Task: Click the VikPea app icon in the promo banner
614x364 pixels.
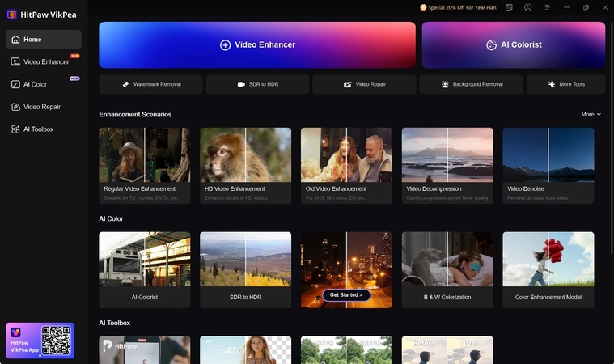Action: (x=15, y=332)
